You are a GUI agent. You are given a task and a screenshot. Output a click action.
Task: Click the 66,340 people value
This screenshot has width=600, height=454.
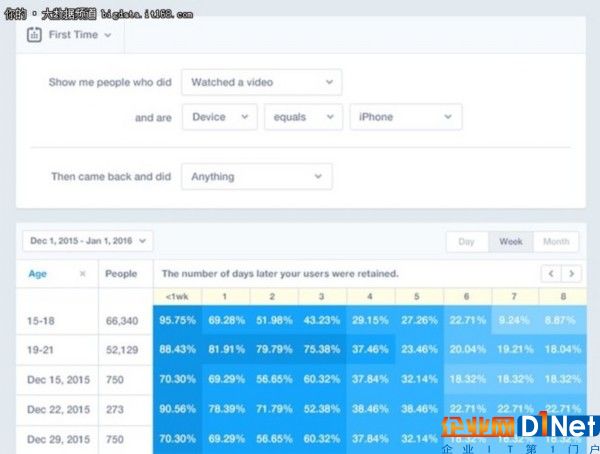click(122, 321)
